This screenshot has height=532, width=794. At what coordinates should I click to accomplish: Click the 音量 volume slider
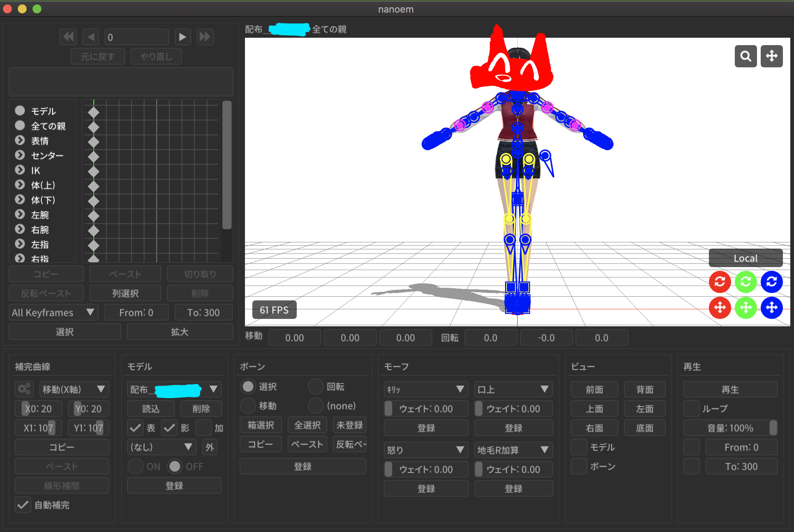click(x=730, y=428)
